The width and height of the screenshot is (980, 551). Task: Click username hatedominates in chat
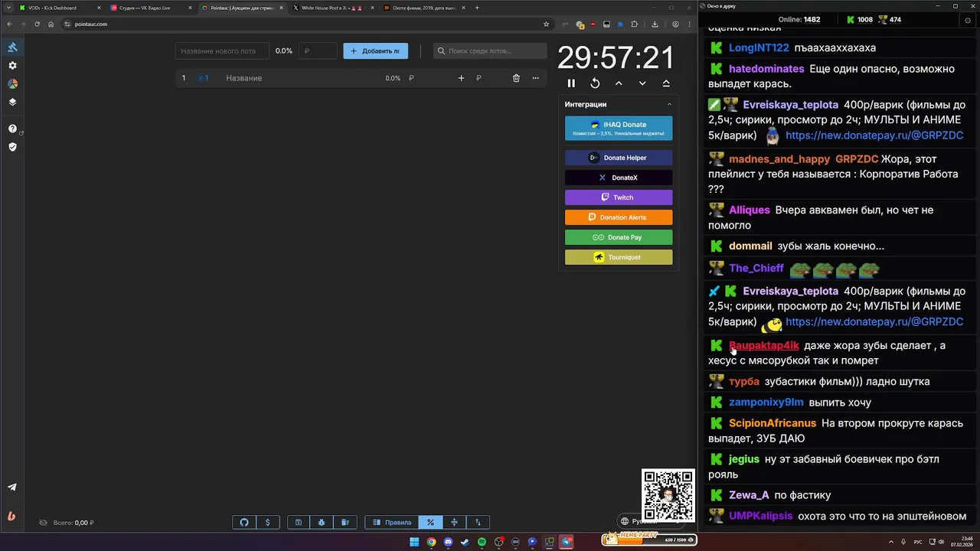(766, 69)
